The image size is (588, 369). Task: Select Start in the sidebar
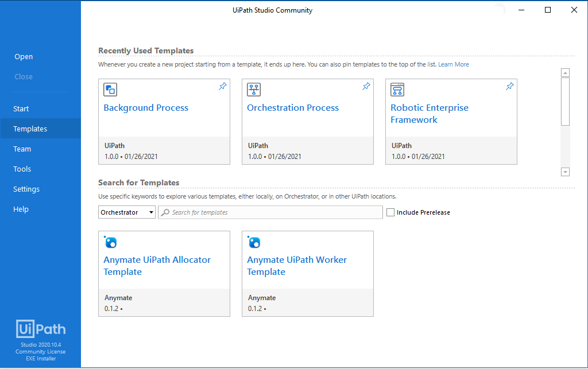click(21, 108)
